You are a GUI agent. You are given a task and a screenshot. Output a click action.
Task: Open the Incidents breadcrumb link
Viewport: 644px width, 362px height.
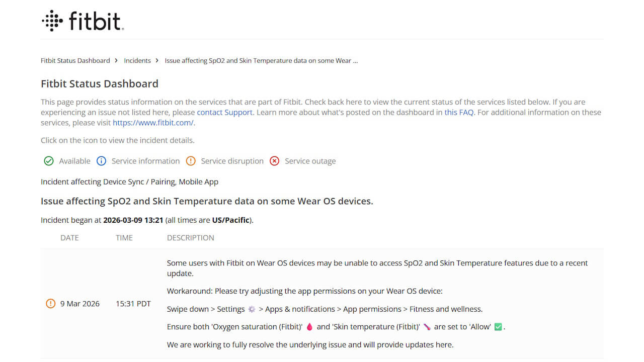[137, 61]
